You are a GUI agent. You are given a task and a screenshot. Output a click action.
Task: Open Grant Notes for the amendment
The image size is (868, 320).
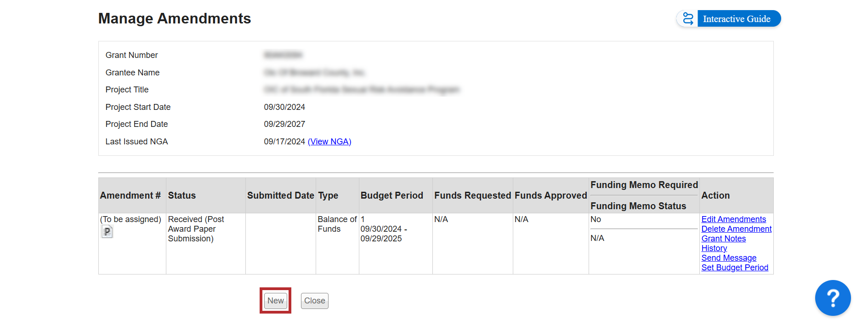[723, 239]
